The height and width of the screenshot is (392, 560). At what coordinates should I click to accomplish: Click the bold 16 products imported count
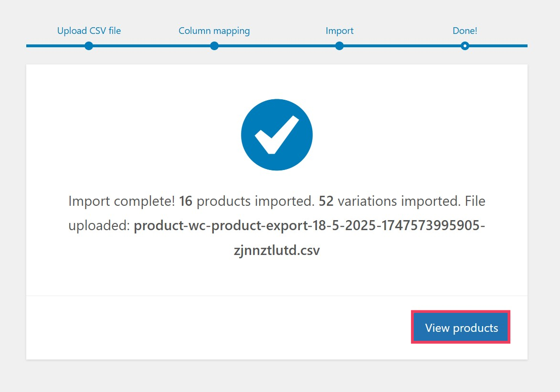click(186, 201)
